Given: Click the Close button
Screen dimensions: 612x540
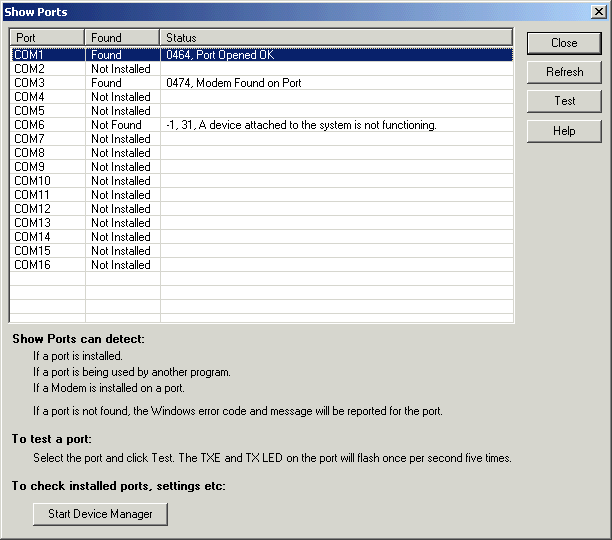Looking at the screenshot, I should point(564,43).
